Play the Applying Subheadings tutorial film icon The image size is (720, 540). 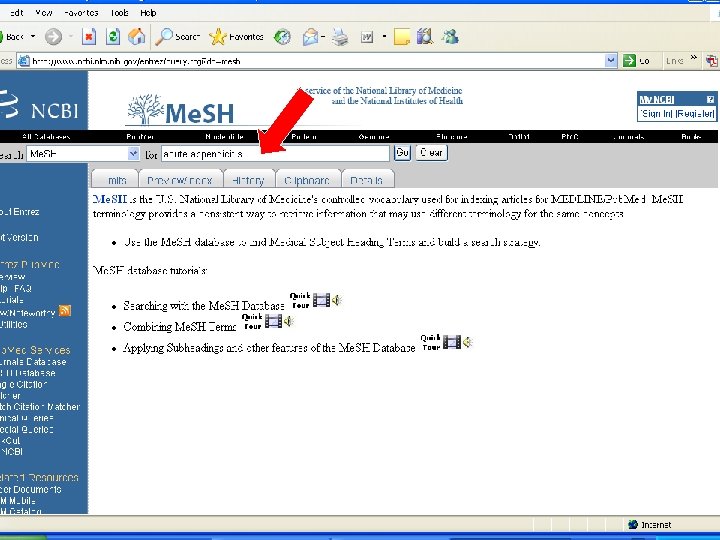pyautogui.click(x=452, y=342)
